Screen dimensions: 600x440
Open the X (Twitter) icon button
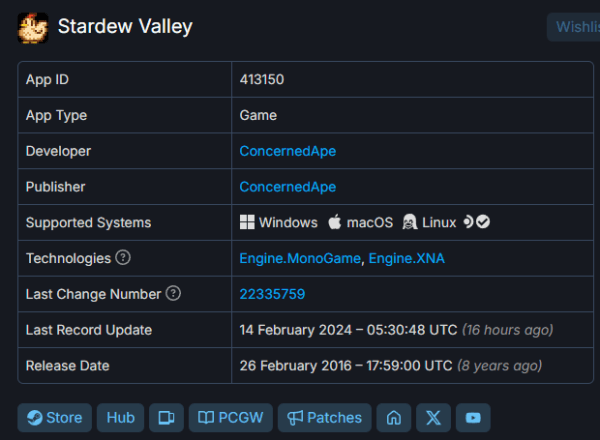pos(433,418)
